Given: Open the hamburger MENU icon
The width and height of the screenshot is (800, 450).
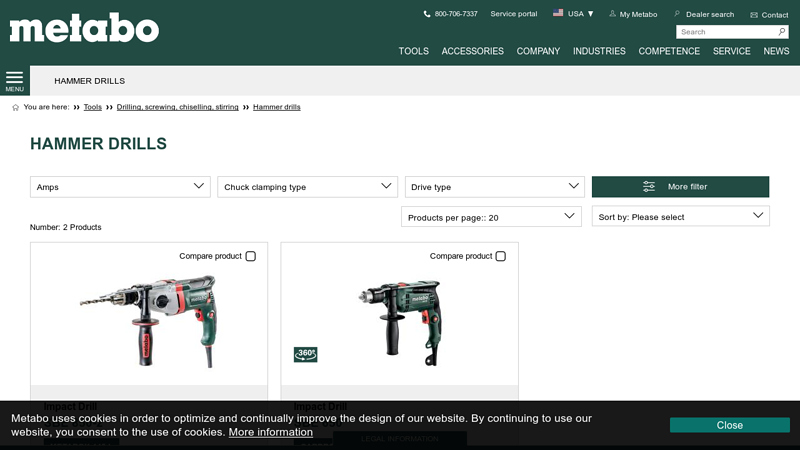Looking at the screenshot, I should pos(14,81).
